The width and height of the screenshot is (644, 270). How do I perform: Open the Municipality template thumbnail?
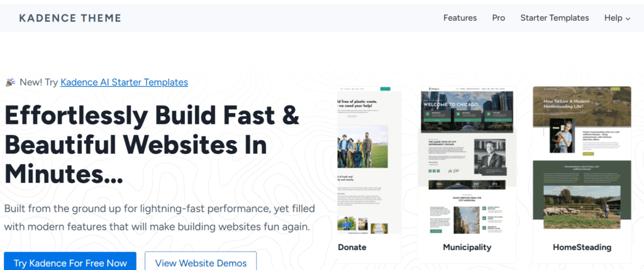(x=467, y=160)
